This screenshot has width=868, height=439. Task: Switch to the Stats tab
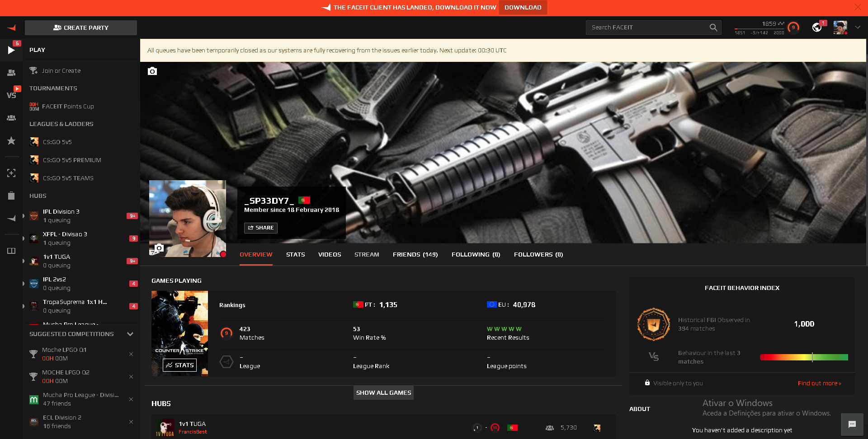point(296,255)
